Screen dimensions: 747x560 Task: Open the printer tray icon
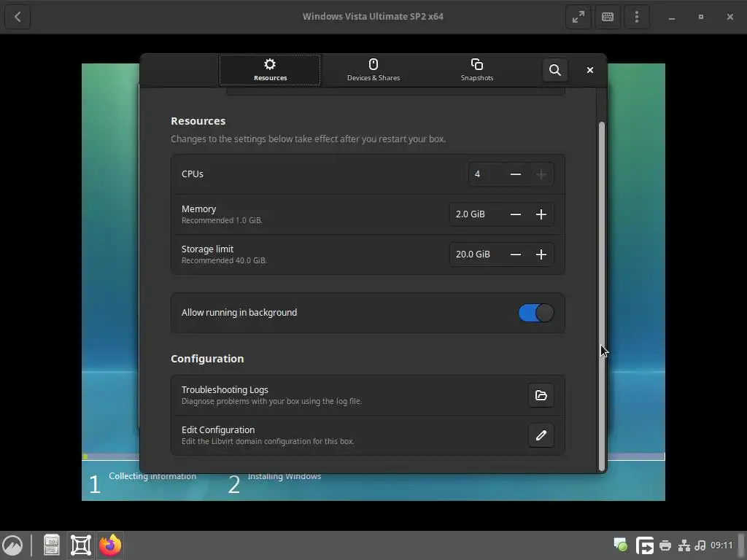[665, 545]
